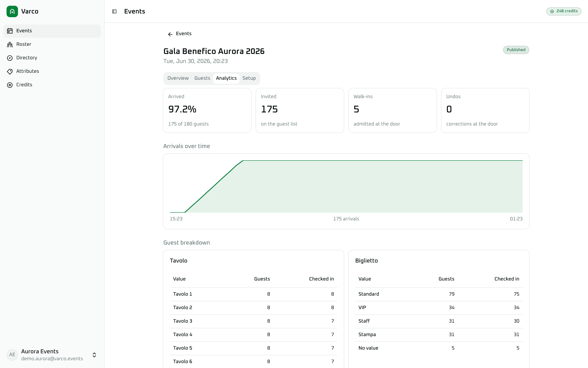Image resolution: width=588 pixels, height=368 pixels.
Task: Click the '175 of 180 guests' text
Action: [188, 124]
